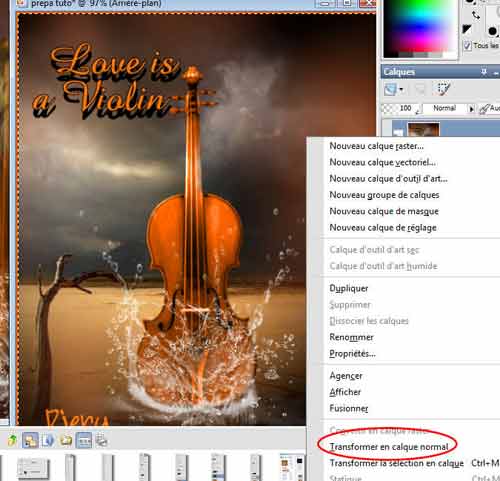Click 'Dupliquer' in the layer context menu
Image resolution: width=500 pixels, height=481 pixels.
[x=349, y=288]
